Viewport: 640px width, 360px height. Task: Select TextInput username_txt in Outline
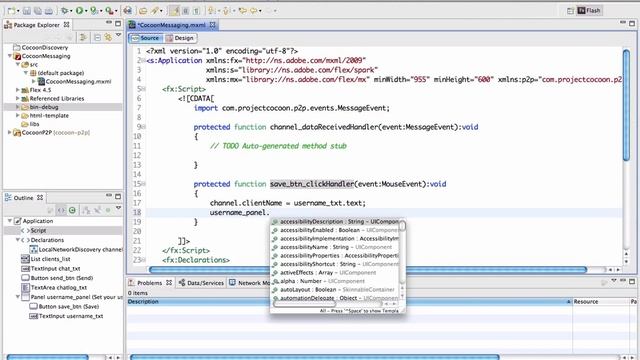pos(67,316)
